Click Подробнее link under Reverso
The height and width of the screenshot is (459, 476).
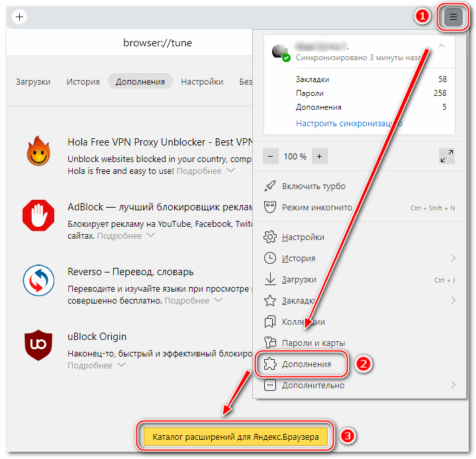pos(187,301)
